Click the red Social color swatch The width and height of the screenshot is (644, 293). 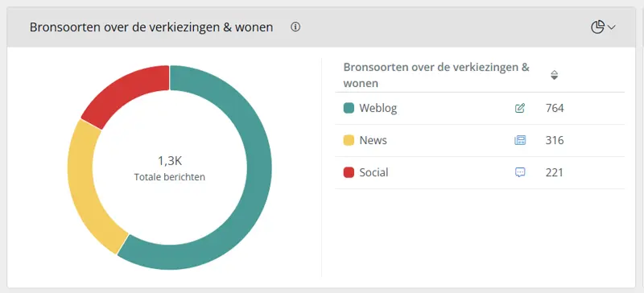[x=349, y=172]
